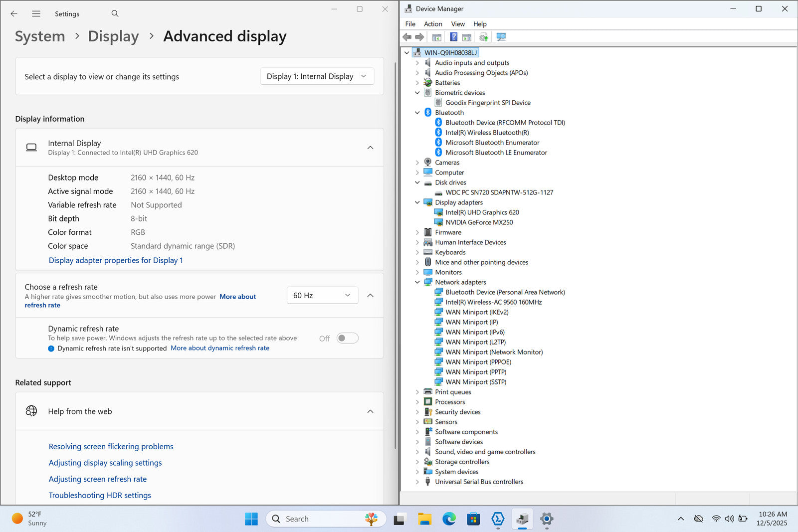Open Display adapter properties for Display 1
This screenshot has width=798, height=532.
tap(116, 260)
